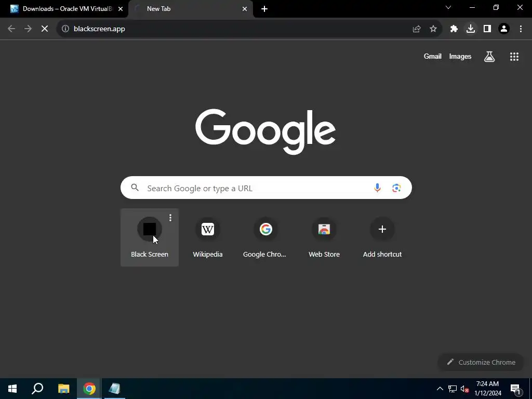This screenshot has width=532, height=399.
Task: View site information icon in address bar
Action: click(x=65, y=29)
